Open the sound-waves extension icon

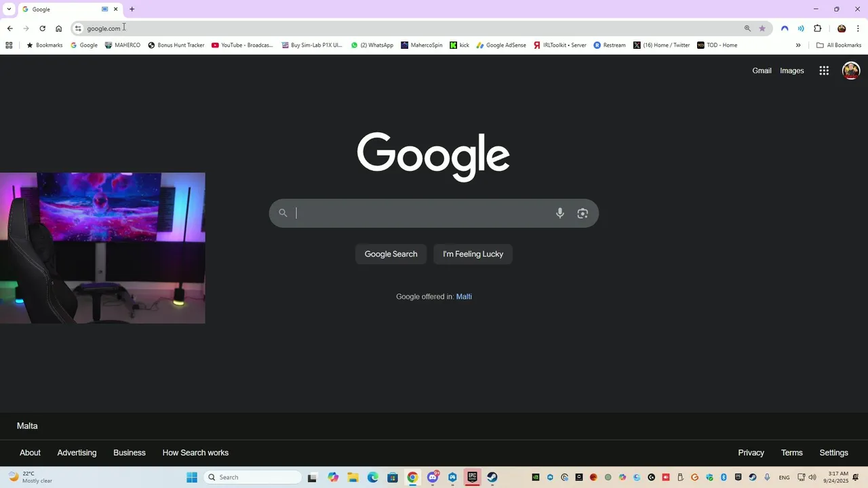801,28
